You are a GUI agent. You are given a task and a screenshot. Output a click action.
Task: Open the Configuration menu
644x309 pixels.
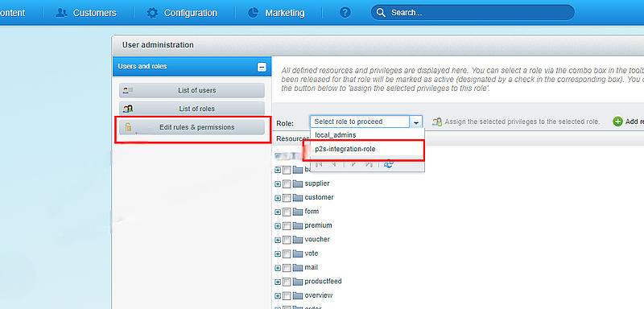pyautogui.click(x=182, y=13)
